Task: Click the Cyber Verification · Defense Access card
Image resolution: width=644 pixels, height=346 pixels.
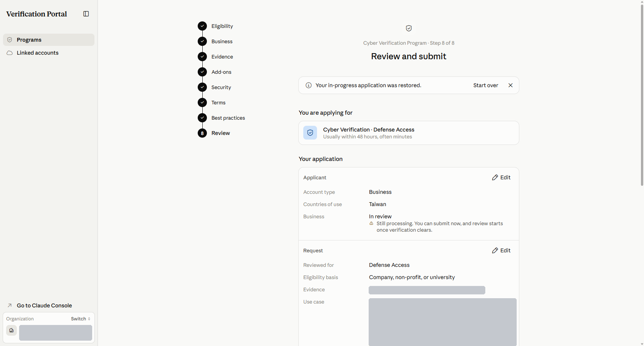Action: coord(409,133)
